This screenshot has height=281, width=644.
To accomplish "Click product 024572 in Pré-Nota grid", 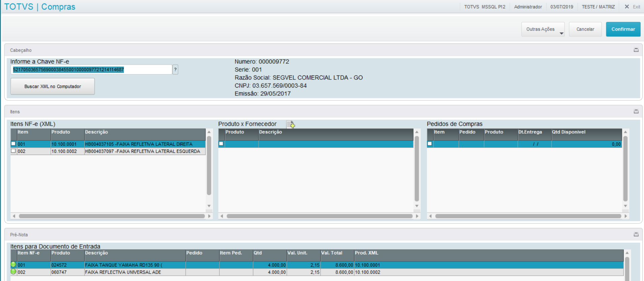I will [x=67, y=265].
